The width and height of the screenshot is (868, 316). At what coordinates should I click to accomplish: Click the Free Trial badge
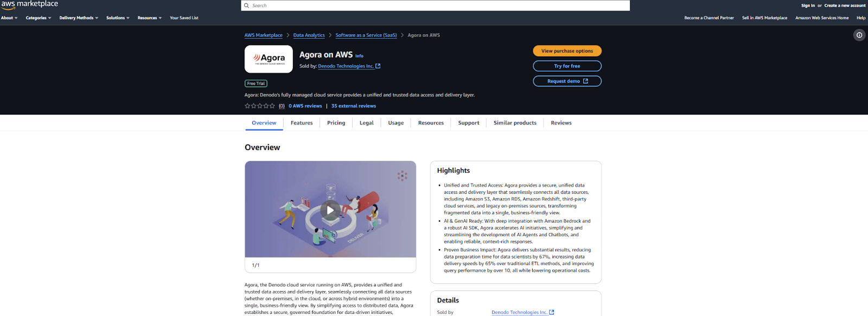(256, 84)
